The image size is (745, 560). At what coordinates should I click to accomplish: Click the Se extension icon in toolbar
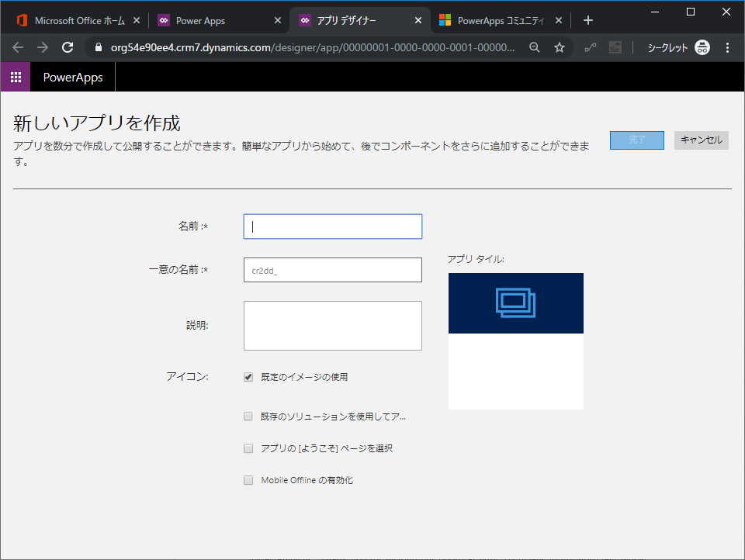[615, 47]
